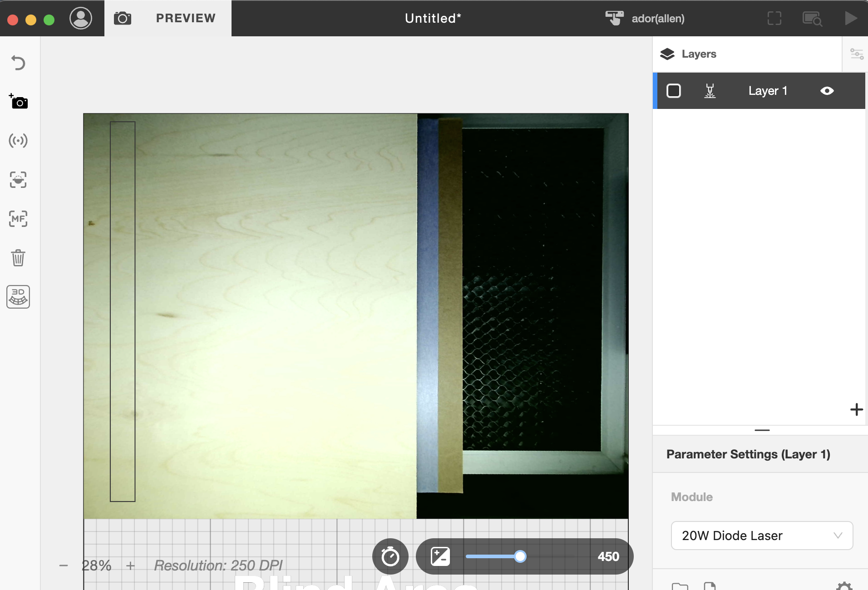Click the folder icon under the Module dropdown
The image size is (868, 590).
(x=680, y=586)
